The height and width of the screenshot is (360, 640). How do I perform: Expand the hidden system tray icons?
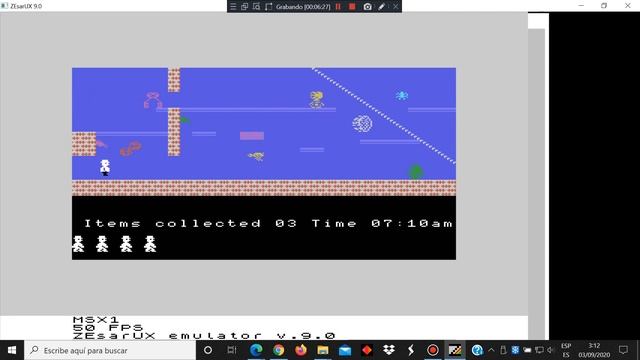tap(491, 350)
